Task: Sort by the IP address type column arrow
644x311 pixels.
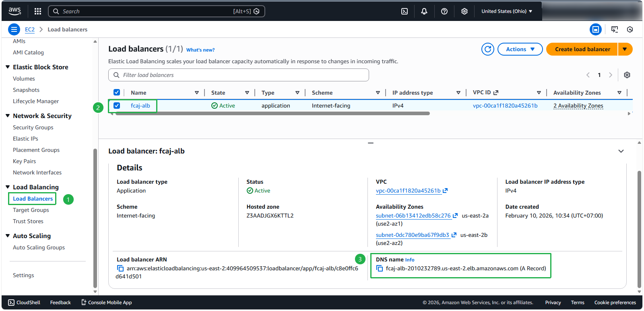Action: (x=458, y=93)
